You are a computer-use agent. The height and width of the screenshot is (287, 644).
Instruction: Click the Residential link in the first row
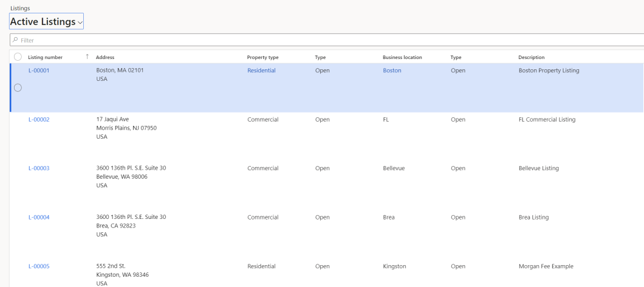[261, 71]
